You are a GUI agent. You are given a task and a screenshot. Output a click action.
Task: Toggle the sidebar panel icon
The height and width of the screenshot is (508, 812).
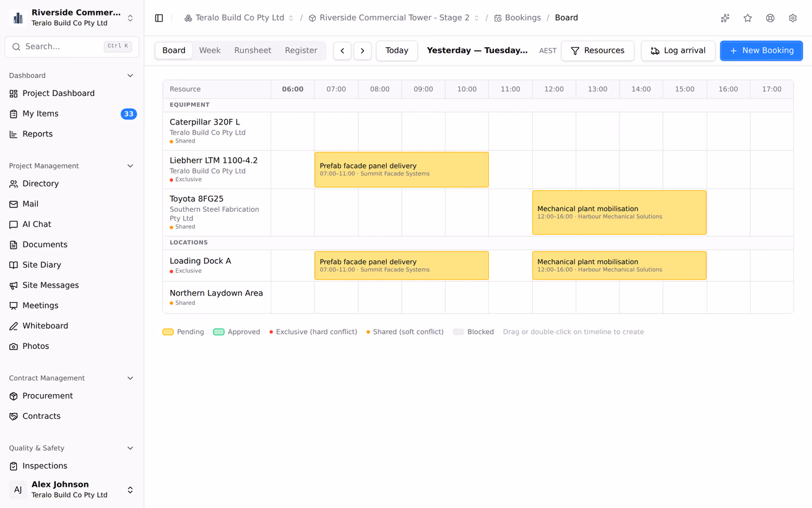pyautogui.click(x=159, y=18)
